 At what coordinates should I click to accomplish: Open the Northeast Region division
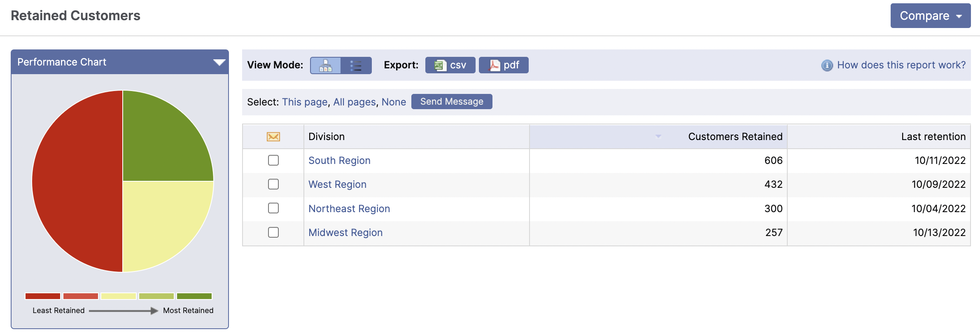[x=349, y=209]
